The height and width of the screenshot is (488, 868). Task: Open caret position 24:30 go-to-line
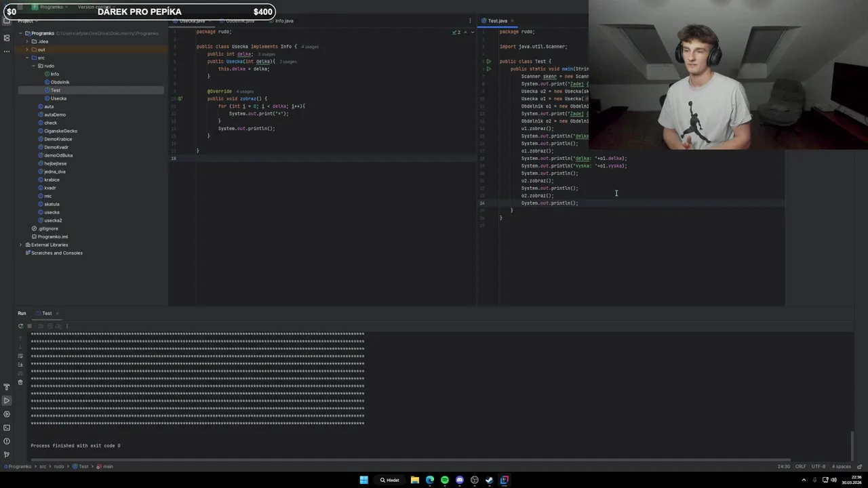coord(784,466)
